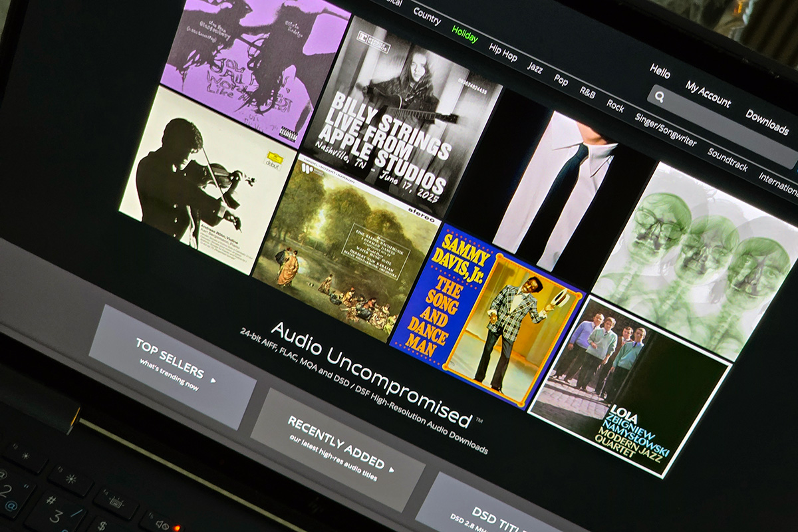Click the arrow icon beside Recently Added

click(392, 469)
